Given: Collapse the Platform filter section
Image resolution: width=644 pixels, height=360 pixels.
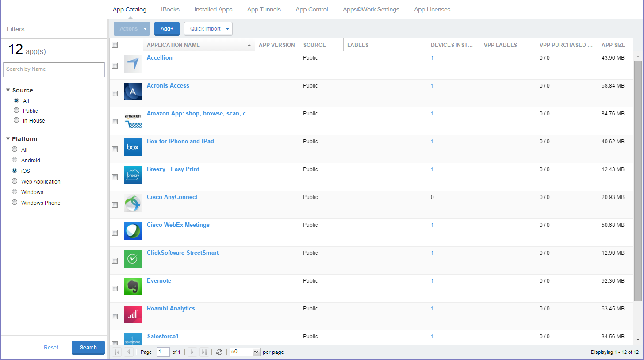Looking at the screenshot, I should [x=8, y=139].
